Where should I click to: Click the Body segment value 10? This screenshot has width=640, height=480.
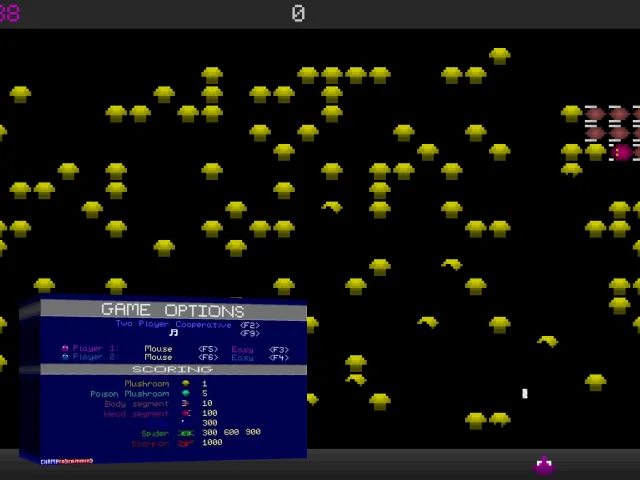pyautogui.click(x=207, y=403)
